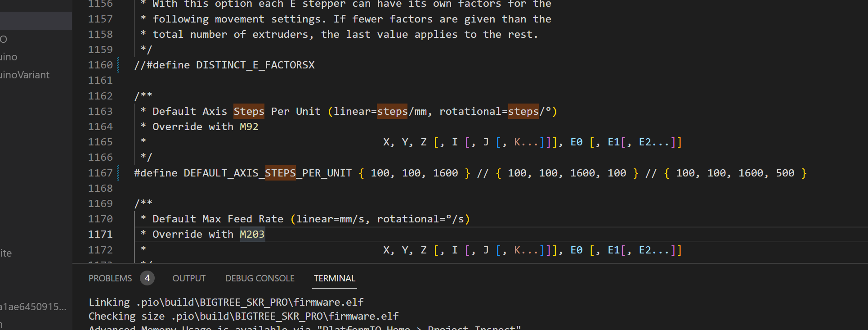Click the change marker beside line 1167

click(x=118, y=173)
